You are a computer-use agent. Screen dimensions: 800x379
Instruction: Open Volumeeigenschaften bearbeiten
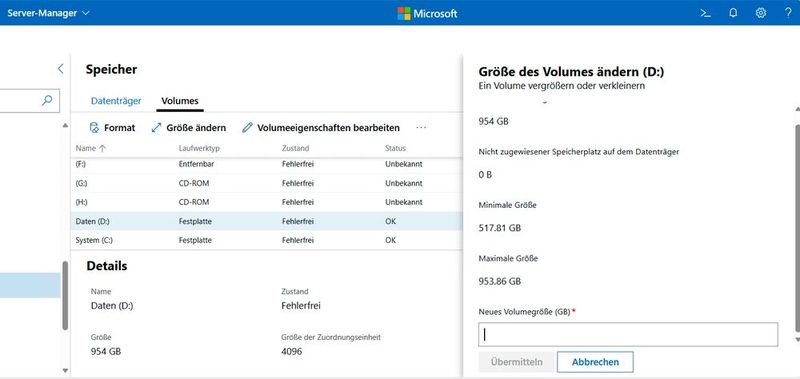321,128
